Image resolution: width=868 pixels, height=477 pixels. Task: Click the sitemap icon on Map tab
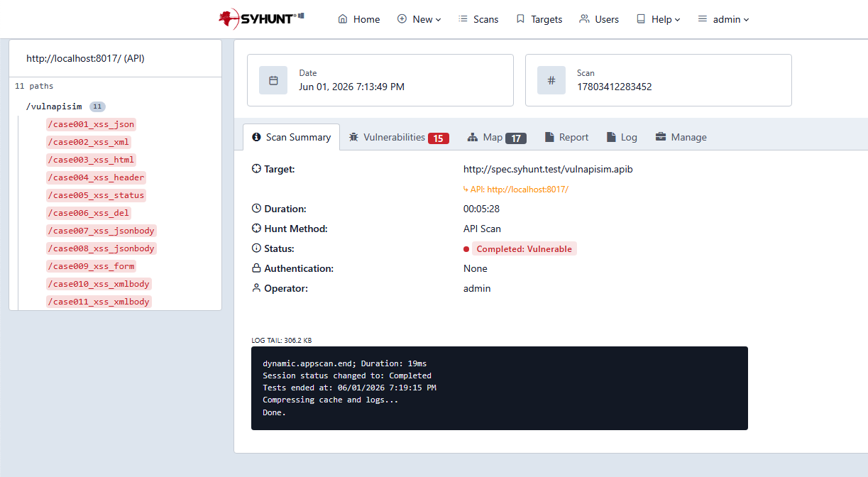click(473, 137)
